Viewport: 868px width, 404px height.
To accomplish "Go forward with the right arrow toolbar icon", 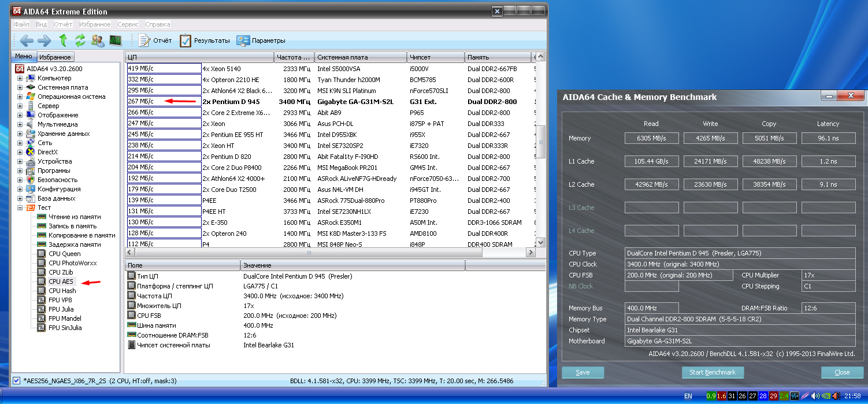I will click(44, 40).
